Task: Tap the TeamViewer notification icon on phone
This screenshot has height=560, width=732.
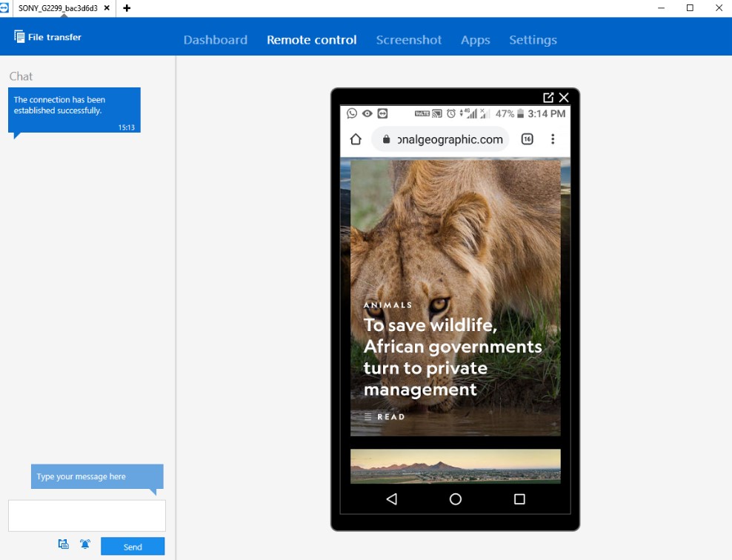Action: (x=382, y=113)
